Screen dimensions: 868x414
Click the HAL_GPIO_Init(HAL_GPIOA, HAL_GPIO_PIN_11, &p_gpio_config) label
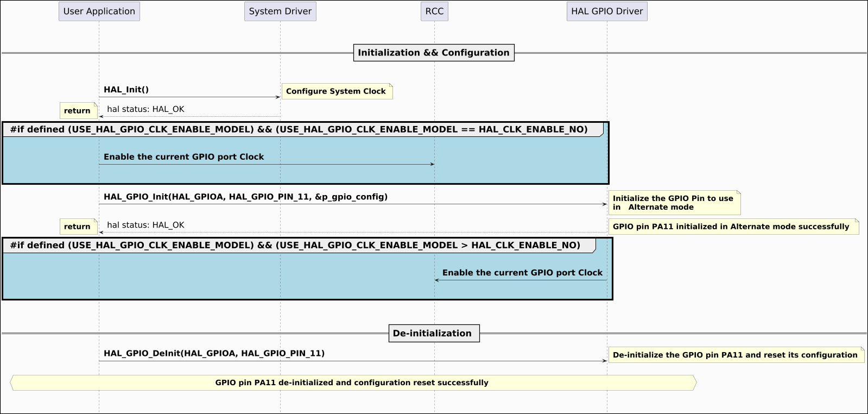(x=245, y=197)
